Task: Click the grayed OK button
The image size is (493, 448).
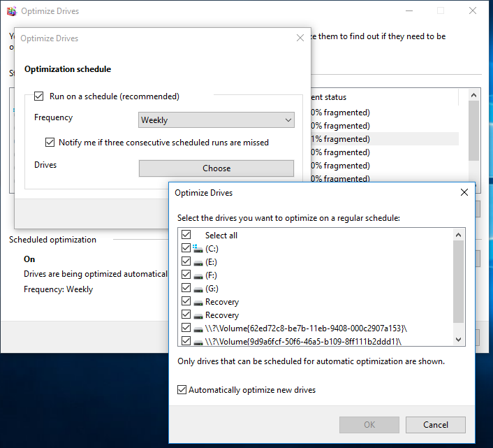Action: point(369,425)
